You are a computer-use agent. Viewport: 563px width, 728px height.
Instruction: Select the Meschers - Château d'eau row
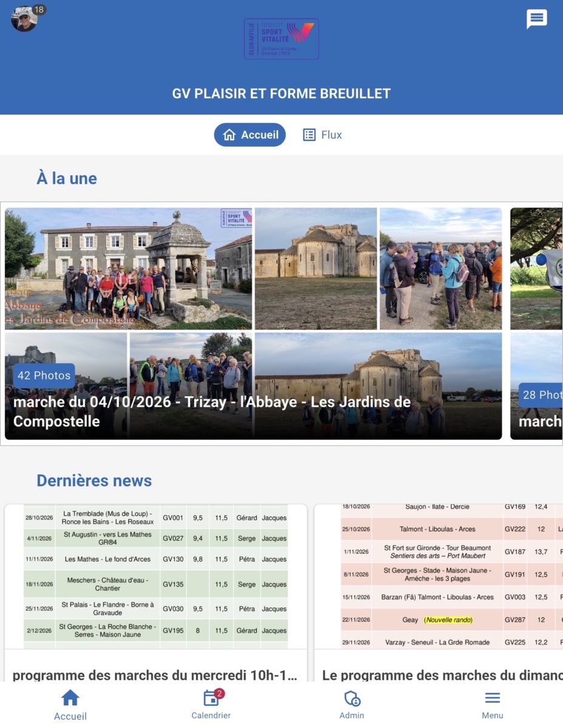(156, 584)
